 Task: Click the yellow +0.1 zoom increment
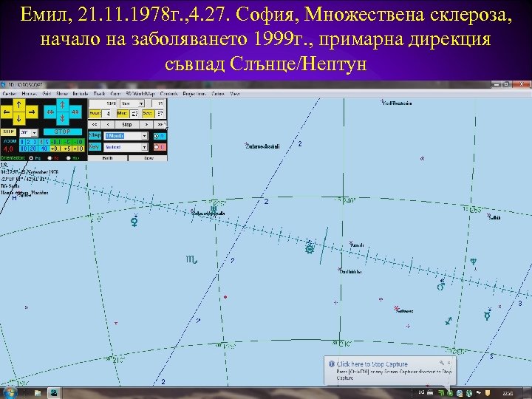point(56,149)
